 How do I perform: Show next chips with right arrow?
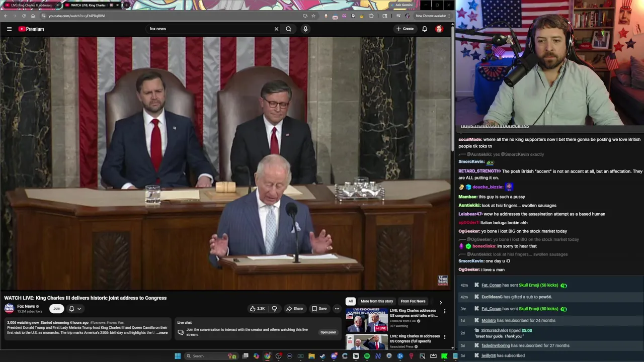coord(440,302)
